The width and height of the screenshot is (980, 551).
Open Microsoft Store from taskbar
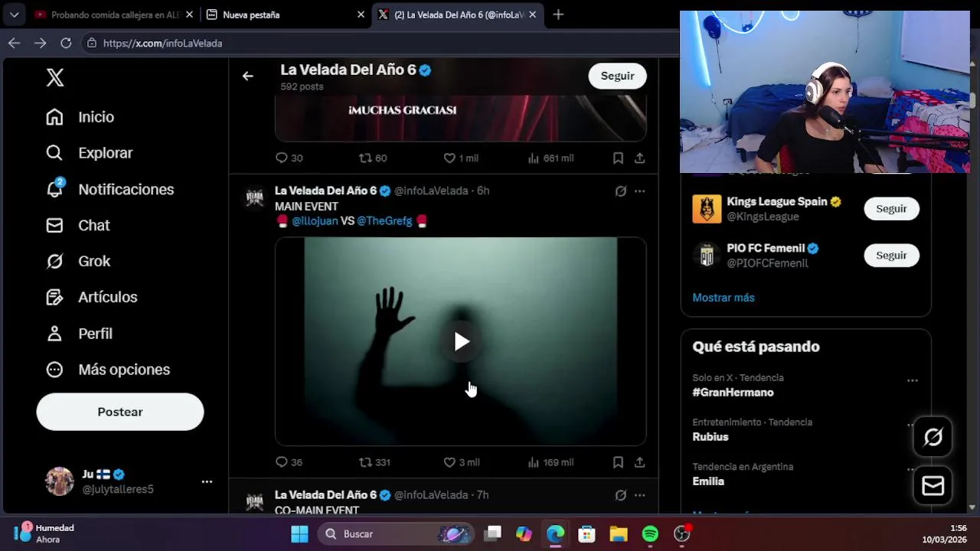(x=586, y=534)
